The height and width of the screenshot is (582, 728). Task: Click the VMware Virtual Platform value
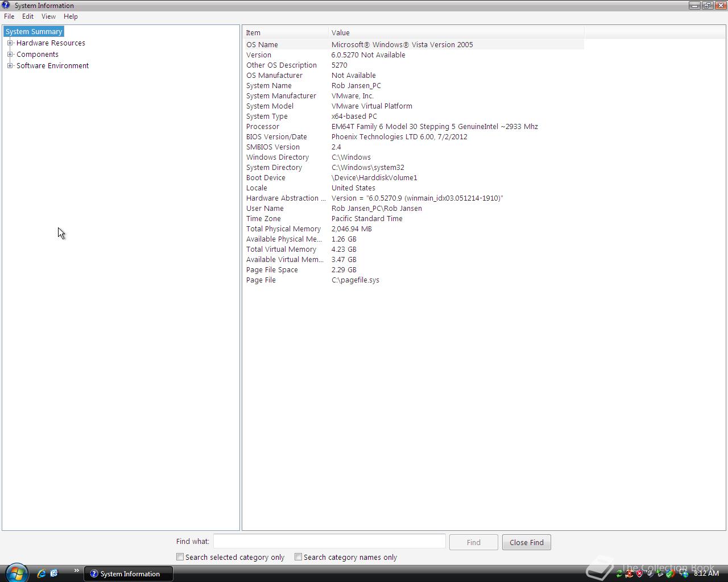point(372,106)
